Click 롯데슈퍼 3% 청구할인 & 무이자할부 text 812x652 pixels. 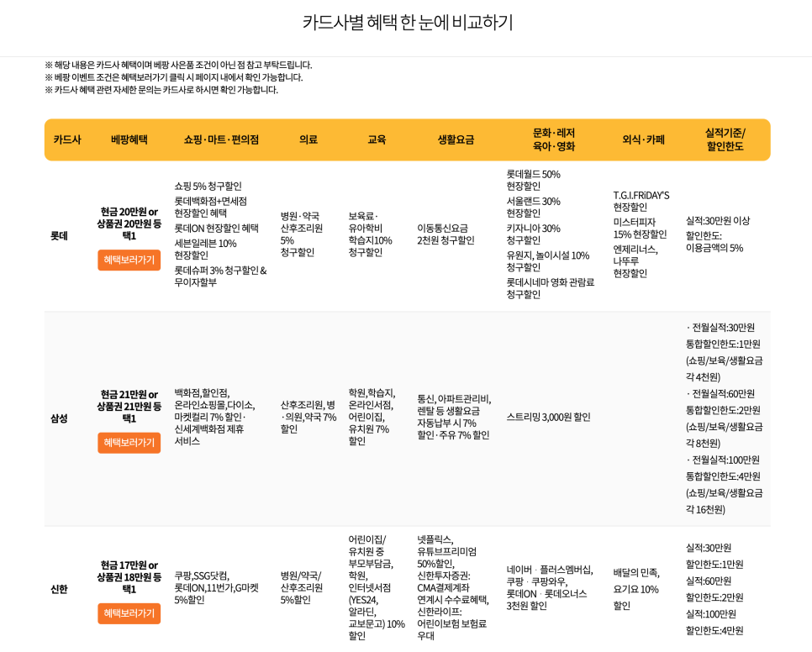pos(220,276)
